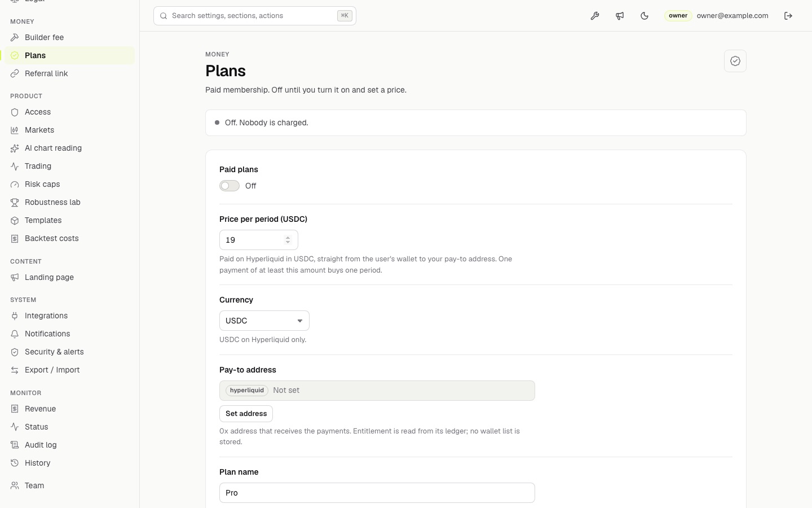The height and width of the screenshot is (508, 812).
Task: Go to Backtest costs section
Action: 70,238
